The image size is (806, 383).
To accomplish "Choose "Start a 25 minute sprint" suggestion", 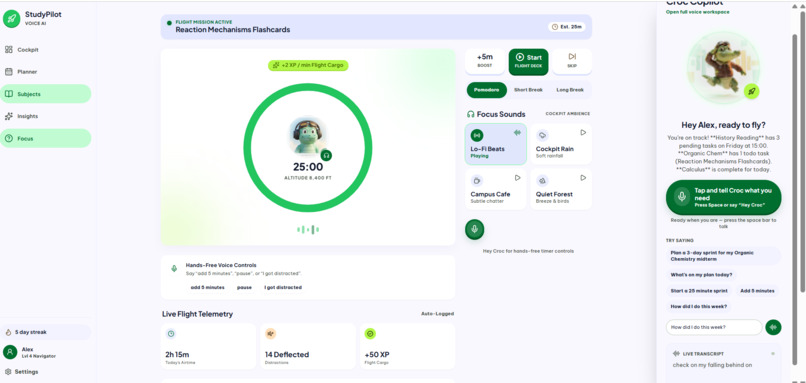I will [699, 291].
